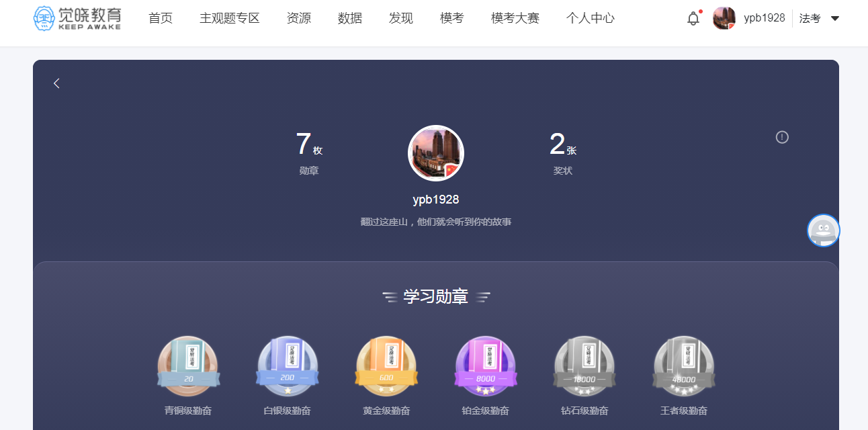Screen dimensions: 868x430
Task: Open the 数据 menu item
Action: (350, 18)
